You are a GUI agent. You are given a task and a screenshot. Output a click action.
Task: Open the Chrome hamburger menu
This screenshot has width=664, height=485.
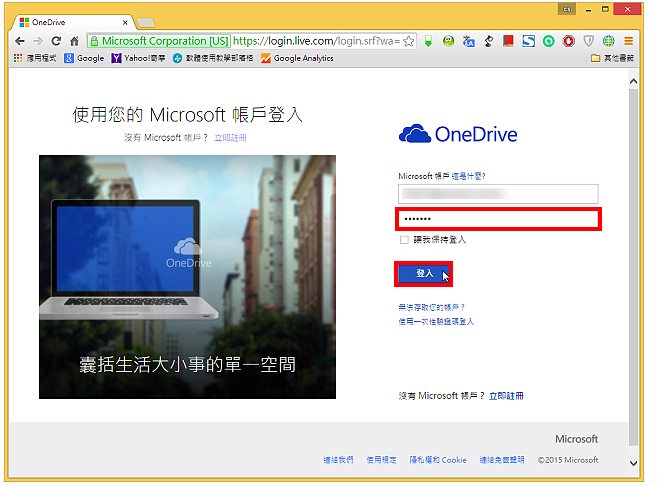[628, 41]
